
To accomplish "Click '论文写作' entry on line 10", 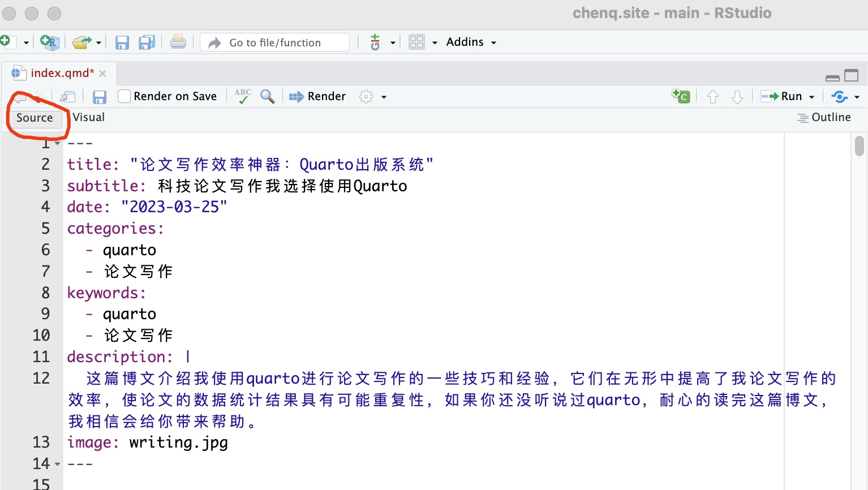I will (x=138, y=336).
